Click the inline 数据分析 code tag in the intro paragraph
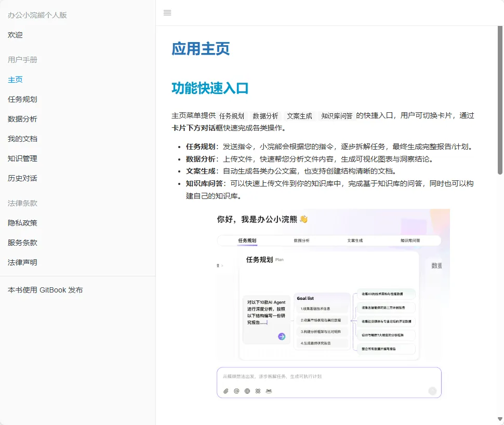 [265, 116]
